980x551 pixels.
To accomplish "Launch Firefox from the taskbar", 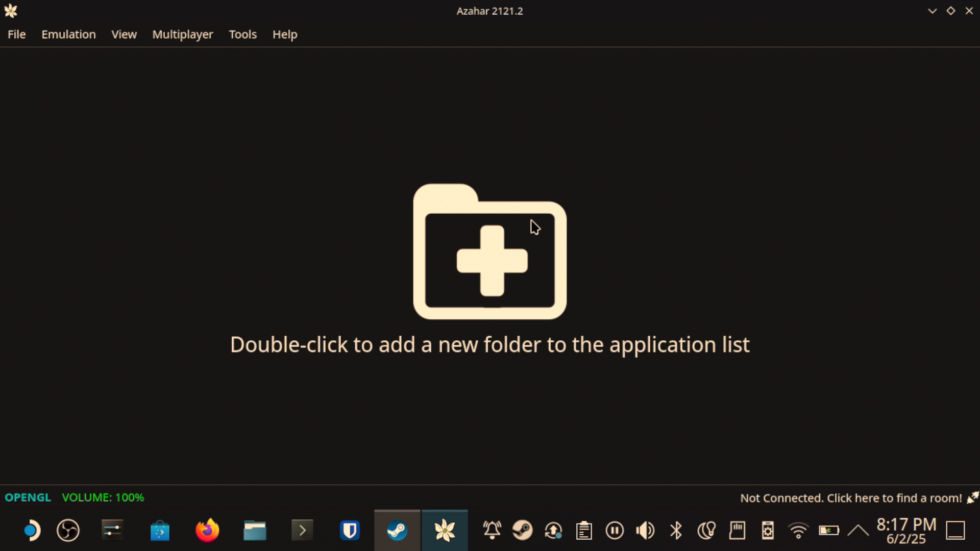I will pos(207,531).
